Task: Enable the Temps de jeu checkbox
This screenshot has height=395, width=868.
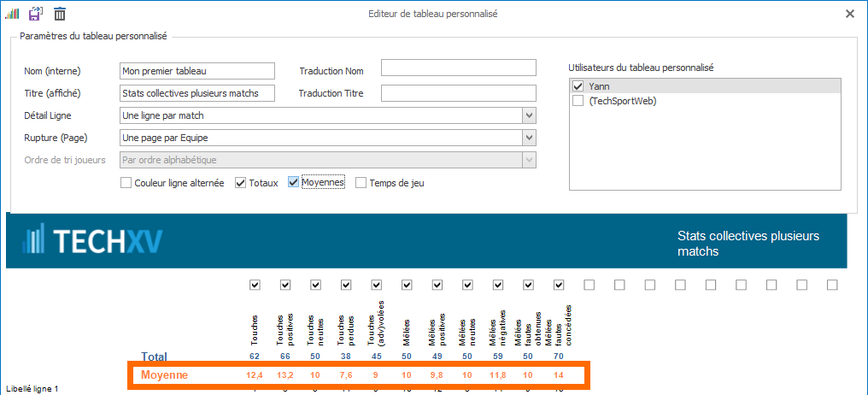Action: tap(361, 182)
